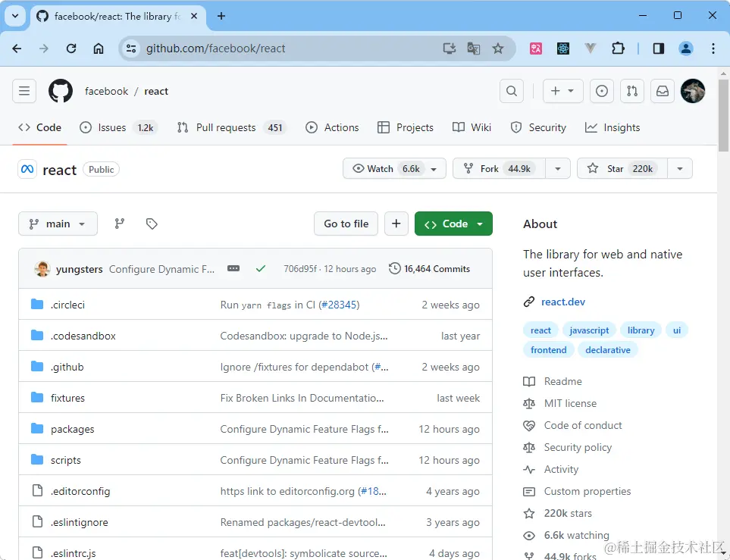Open the Projects tab
The width and height of the screenshot is (730, 560).
pyautogui.click(x=405, y=127)
